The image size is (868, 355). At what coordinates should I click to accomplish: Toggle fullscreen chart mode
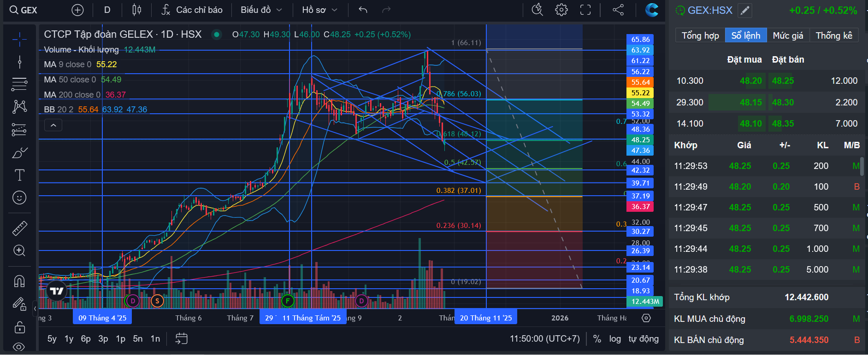pos(585,10)
